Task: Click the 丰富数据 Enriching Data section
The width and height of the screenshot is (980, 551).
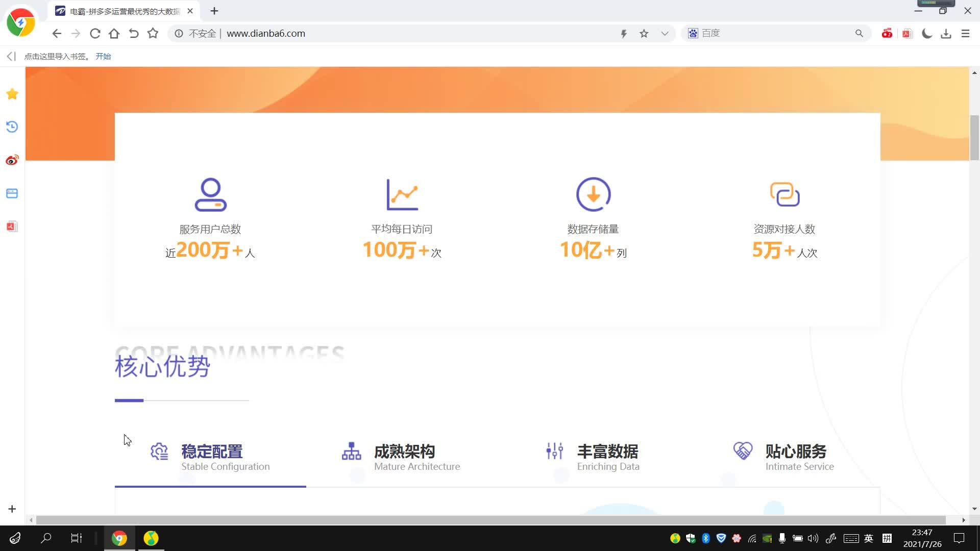Action: pyautogui.click(x=607, y=457)
